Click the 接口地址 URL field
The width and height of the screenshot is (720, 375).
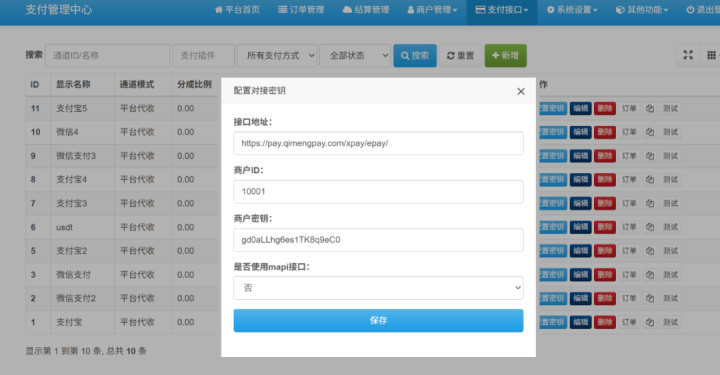pyautogui.click(x=378, y=143)
